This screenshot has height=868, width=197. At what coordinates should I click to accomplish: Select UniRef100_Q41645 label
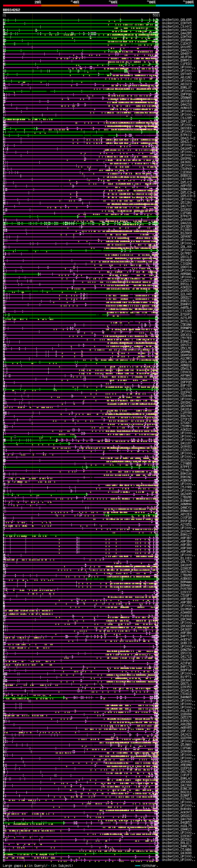[177, 149]
